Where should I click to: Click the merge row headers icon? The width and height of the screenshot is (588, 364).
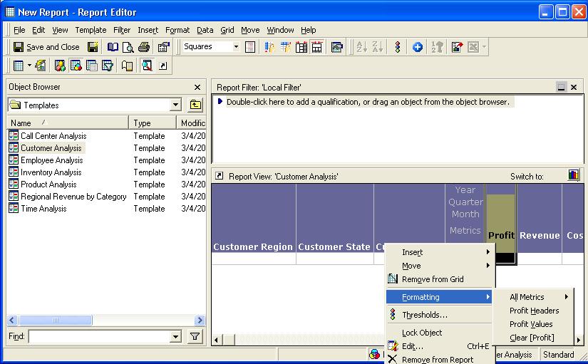[x=301, y=47]
